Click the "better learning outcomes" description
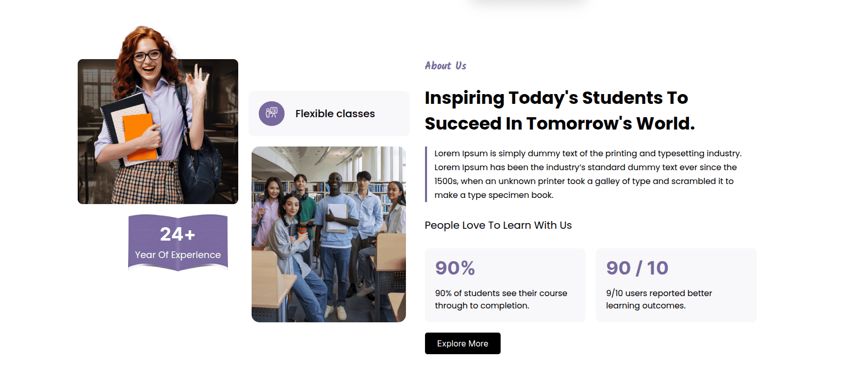 click(659, 299)
